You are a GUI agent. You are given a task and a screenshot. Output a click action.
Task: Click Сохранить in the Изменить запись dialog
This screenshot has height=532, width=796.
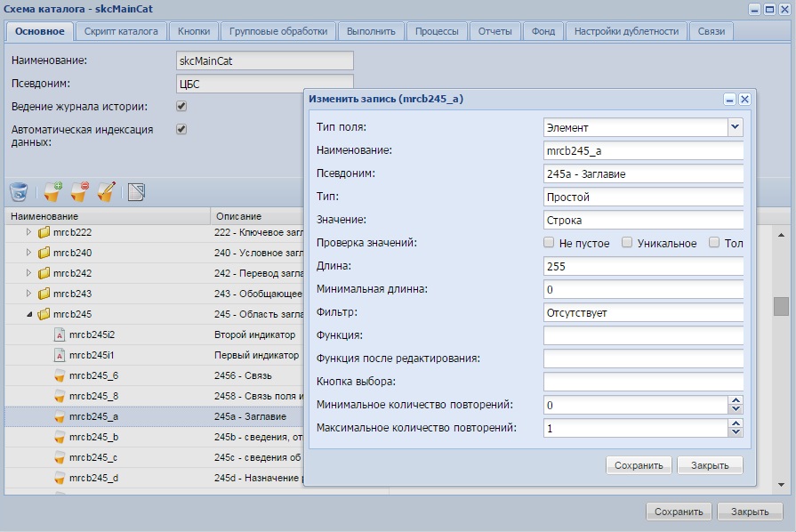[639, 465]
